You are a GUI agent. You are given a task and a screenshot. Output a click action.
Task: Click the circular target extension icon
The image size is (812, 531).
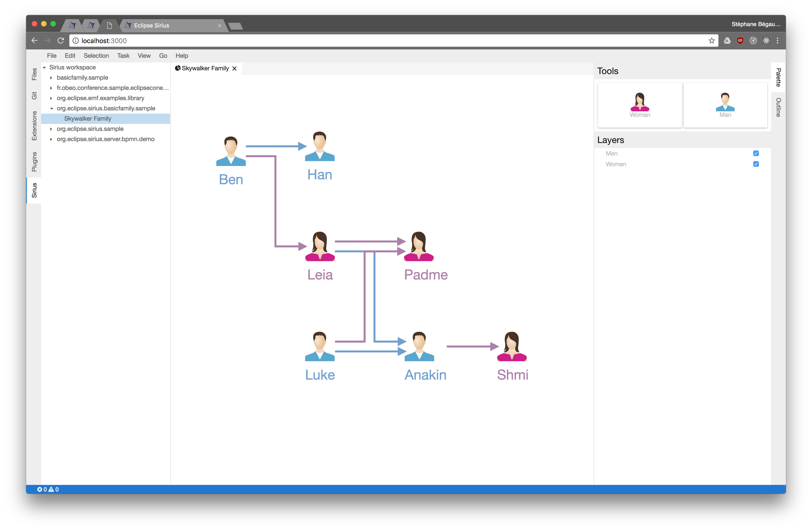(x=753, y=41)
